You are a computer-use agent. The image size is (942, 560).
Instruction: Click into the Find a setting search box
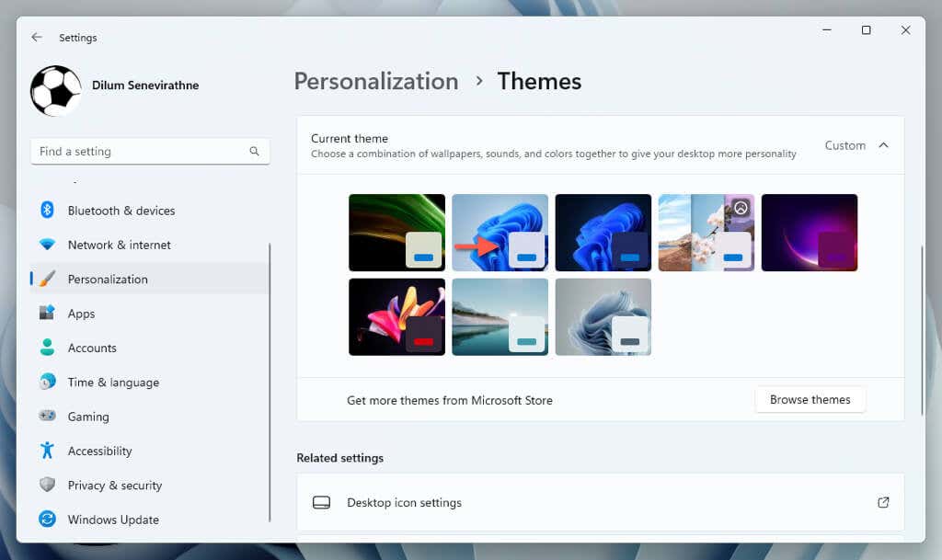coord(150,151)
